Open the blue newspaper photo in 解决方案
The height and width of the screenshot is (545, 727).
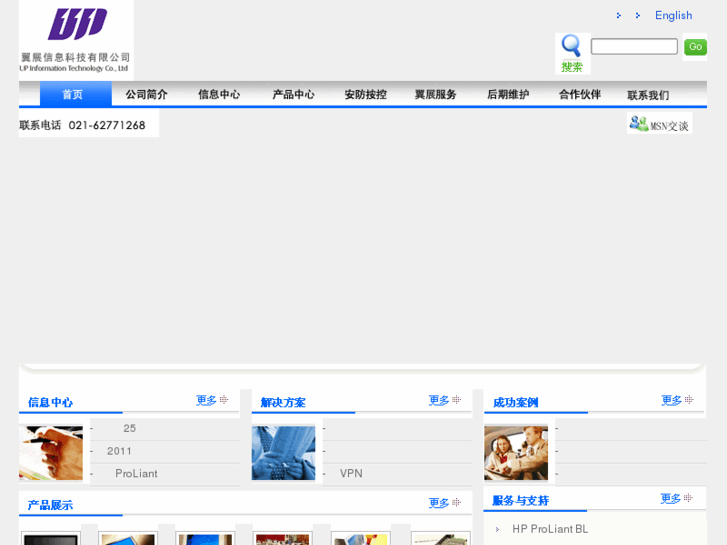pos(283,453)
